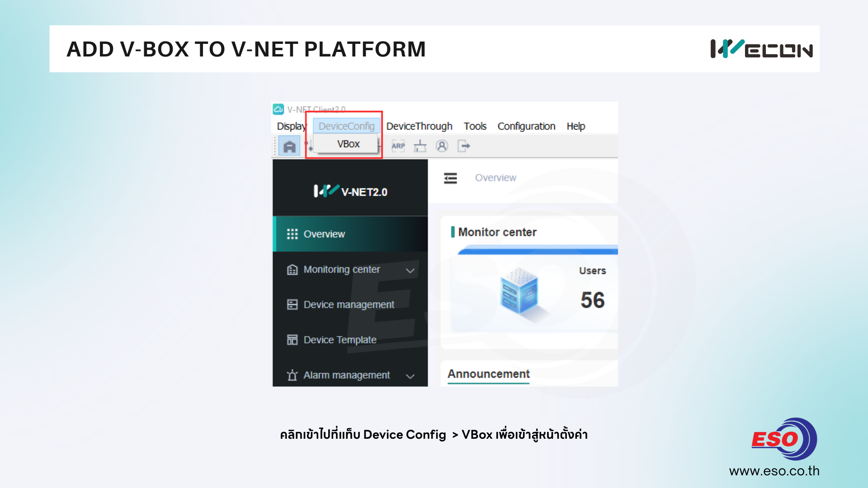The width and height of the screenshot is (868, 488).
Task: Click the ARP toolbar icon
Action: click(x=398, y=146)
